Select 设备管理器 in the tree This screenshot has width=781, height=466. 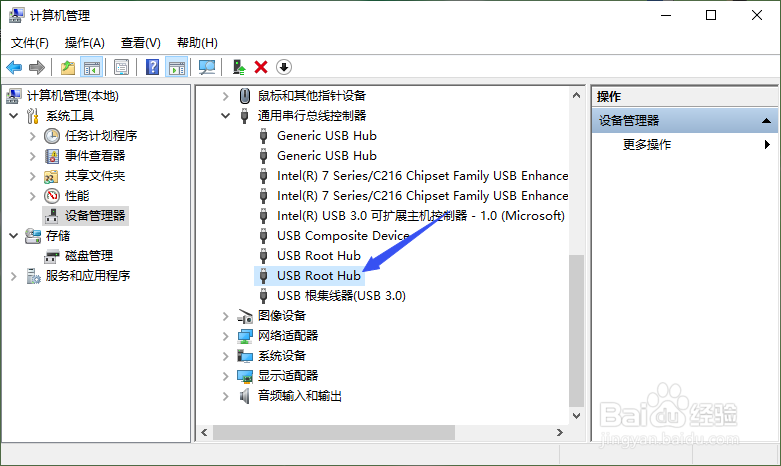coord(95,216)
